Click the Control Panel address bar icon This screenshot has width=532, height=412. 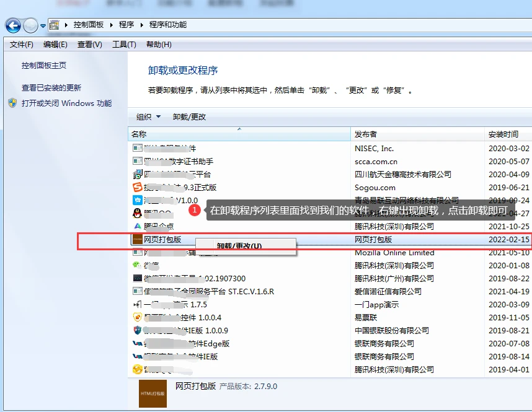55,25
